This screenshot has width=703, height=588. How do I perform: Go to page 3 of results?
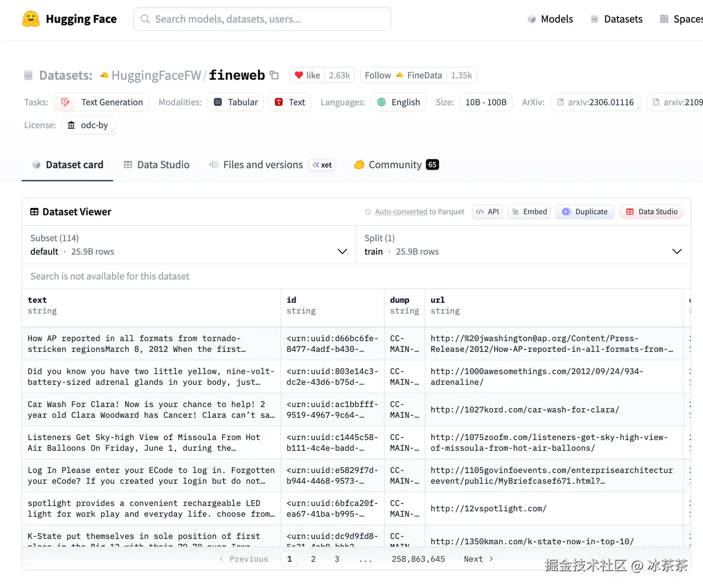tap(337, 559)
